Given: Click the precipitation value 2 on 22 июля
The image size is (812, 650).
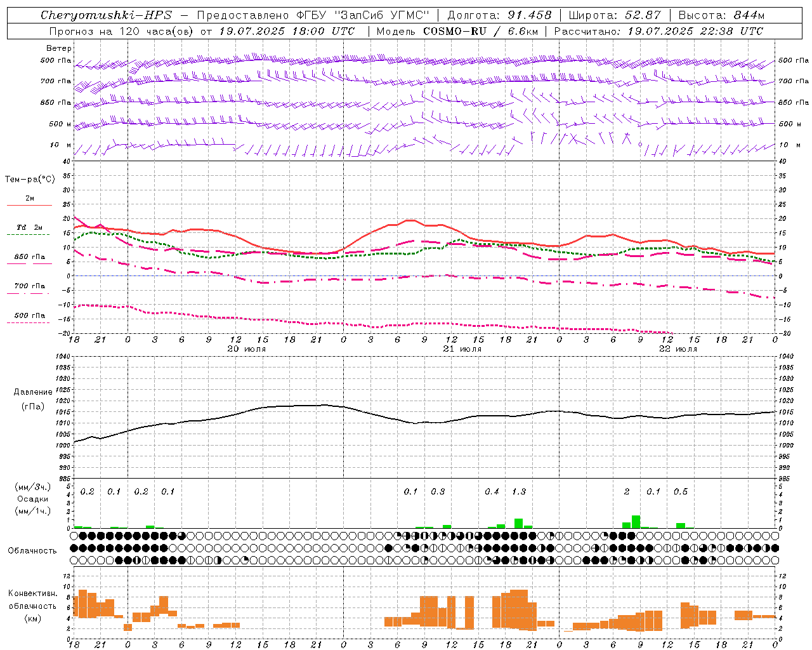Looking at the screenshot, I should [627, 492].
